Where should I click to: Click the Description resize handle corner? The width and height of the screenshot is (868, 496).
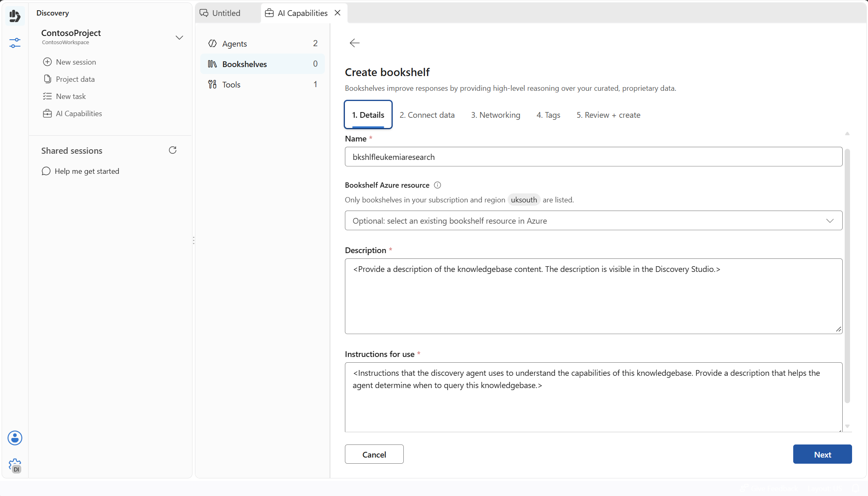839,330
